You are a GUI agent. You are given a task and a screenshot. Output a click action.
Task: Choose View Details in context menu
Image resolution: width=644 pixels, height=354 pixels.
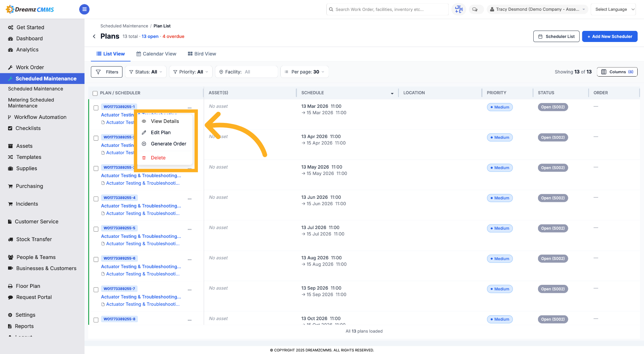click(x=165, y=121)
